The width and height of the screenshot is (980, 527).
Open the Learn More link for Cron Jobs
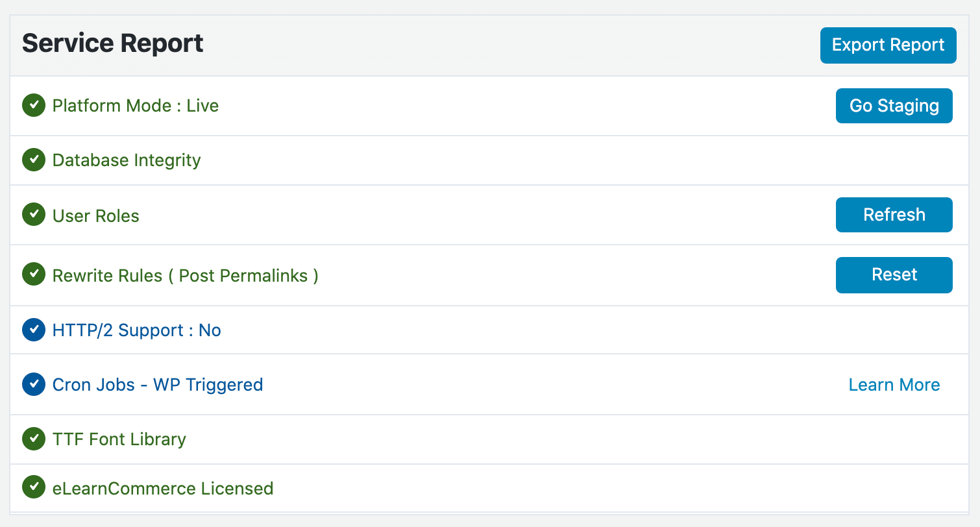pos(894,385)
